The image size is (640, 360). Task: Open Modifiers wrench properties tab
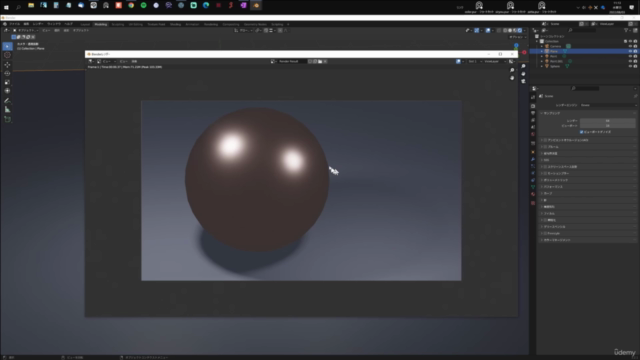pos(533,159)
